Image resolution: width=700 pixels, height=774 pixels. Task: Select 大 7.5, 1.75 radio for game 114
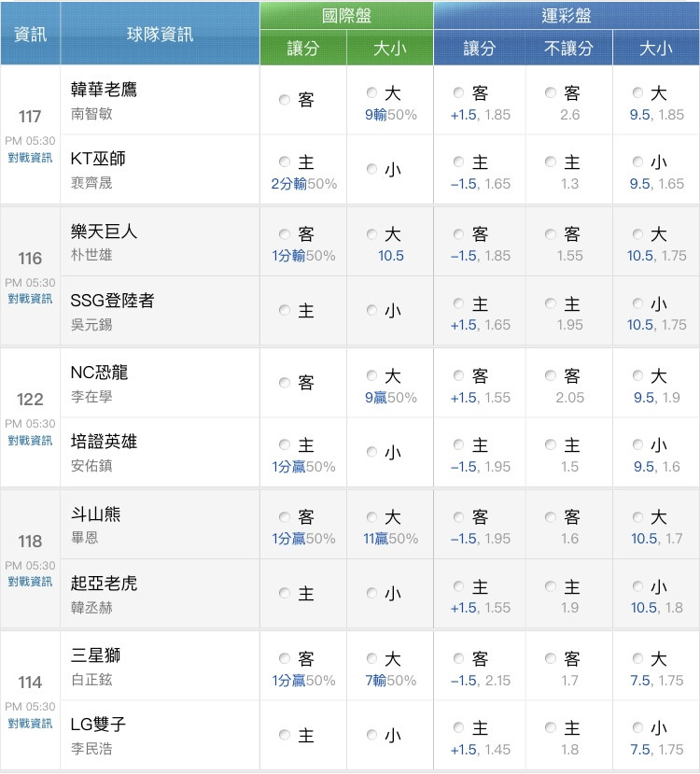[637, 658]
